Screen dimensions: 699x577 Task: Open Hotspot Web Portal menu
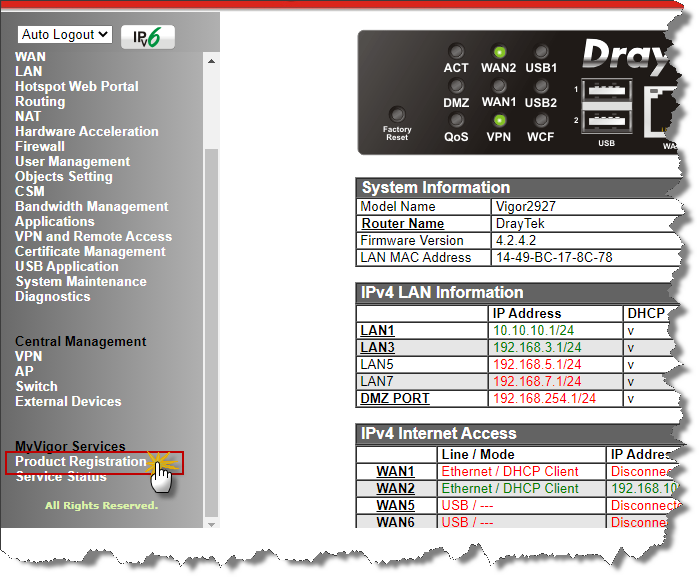(77, 87)
